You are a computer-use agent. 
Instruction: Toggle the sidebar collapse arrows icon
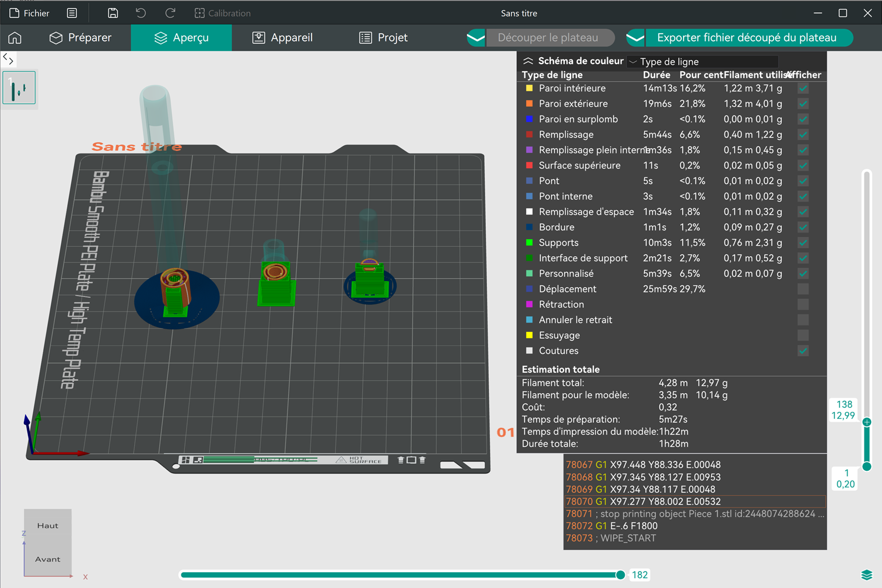coord(8,59)
